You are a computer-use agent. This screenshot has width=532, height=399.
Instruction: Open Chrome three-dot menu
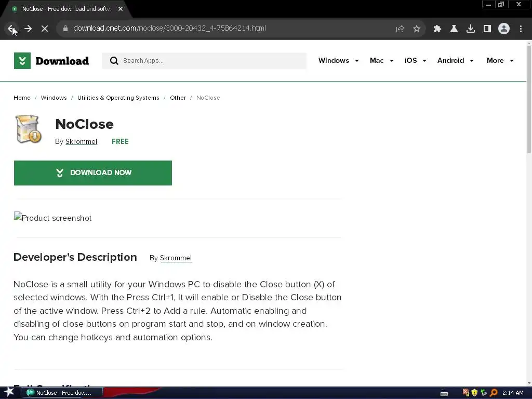[521, 29]
